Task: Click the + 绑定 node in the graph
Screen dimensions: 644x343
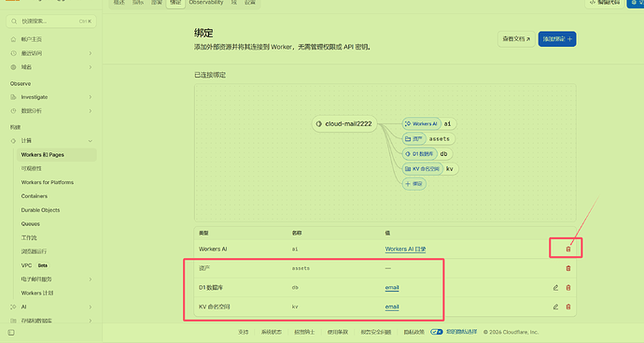Action: click(x=414, y=184)
